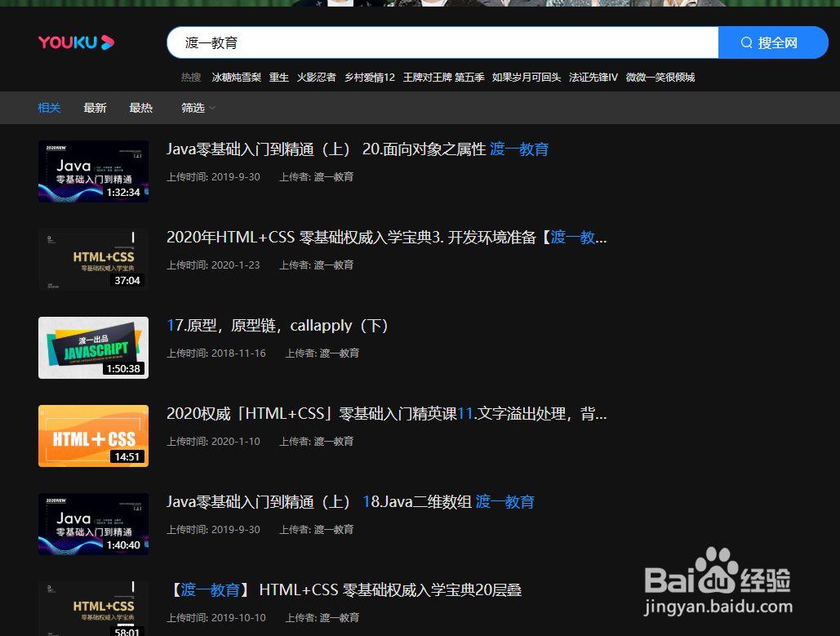Open hot search term 火影忍者
The height and width of the screenshot is (636, 840).
pyautogui.click(x=317, y=78)
